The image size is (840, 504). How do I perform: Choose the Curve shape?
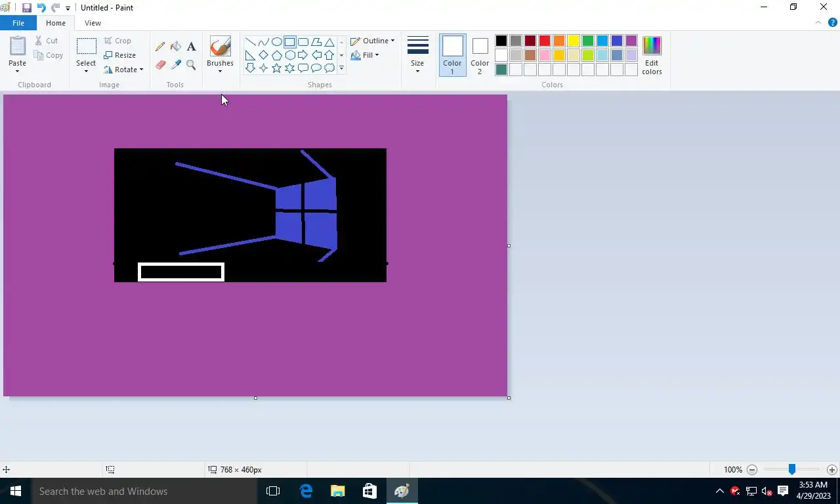tap(263, 42)
